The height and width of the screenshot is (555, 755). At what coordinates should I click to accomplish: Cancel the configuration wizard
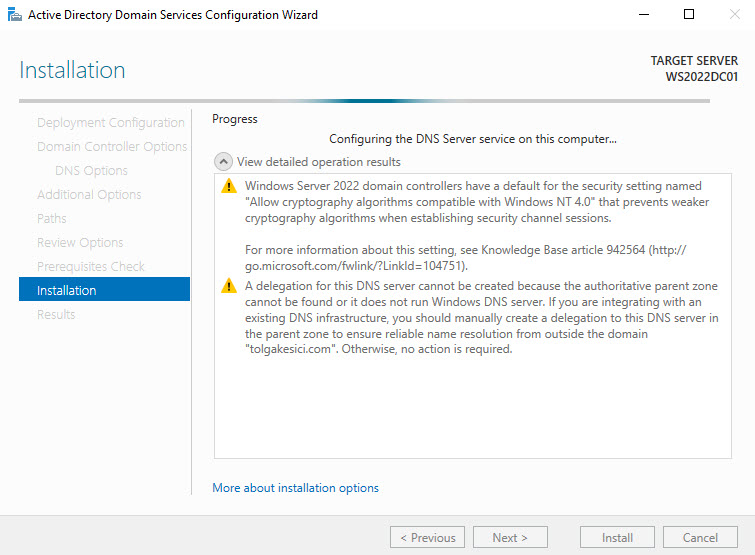[700, 537]
